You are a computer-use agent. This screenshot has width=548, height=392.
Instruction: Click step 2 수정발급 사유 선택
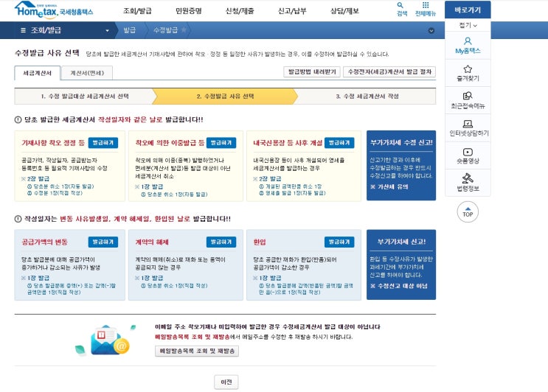point(225,97)
